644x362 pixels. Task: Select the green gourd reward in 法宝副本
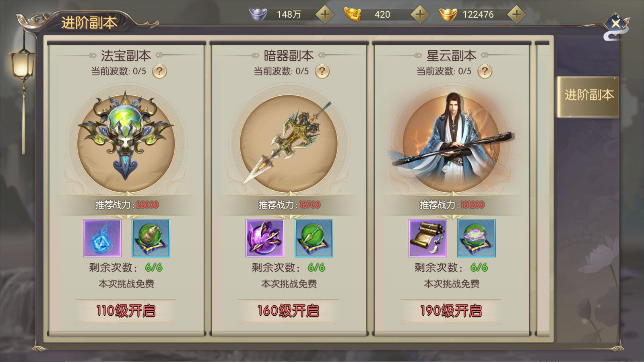pos(151,238)
